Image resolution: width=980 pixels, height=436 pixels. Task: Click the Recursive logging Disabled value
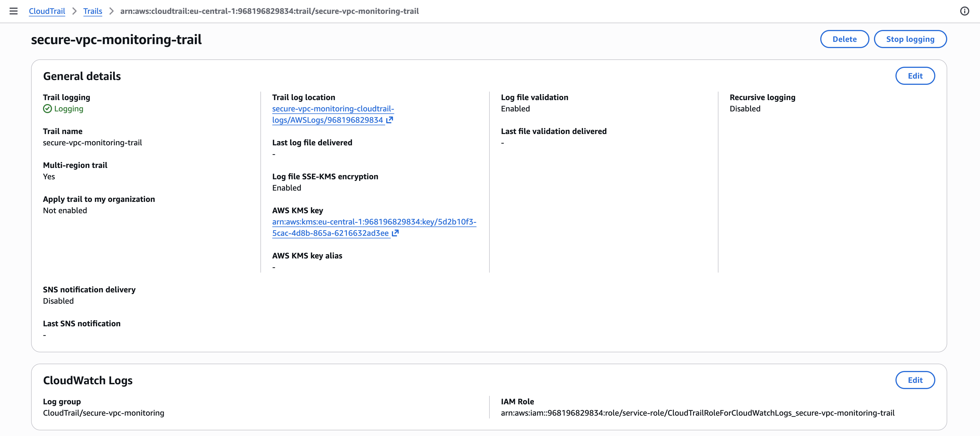click(745, 109)
